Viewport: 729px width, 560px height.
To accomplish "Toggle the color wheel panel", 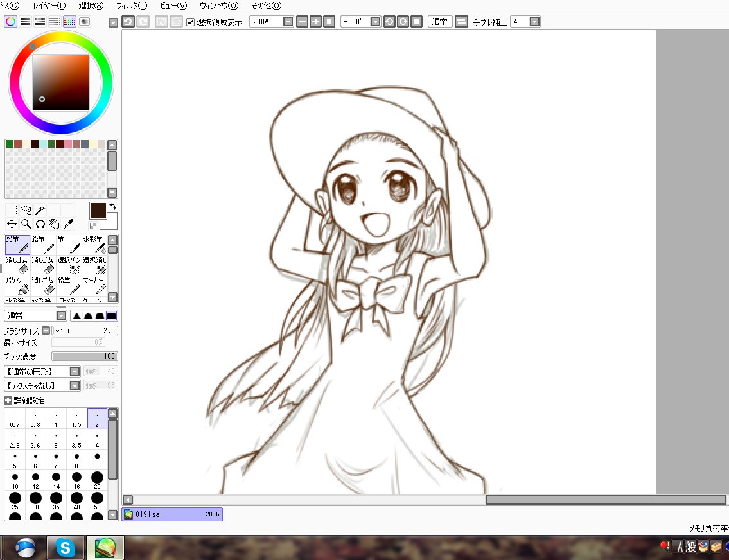I will [x=11, y=21].
